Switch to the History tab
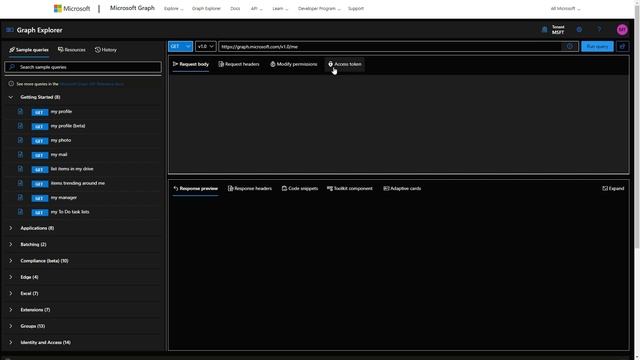640x360 pixels. point(106,50)
